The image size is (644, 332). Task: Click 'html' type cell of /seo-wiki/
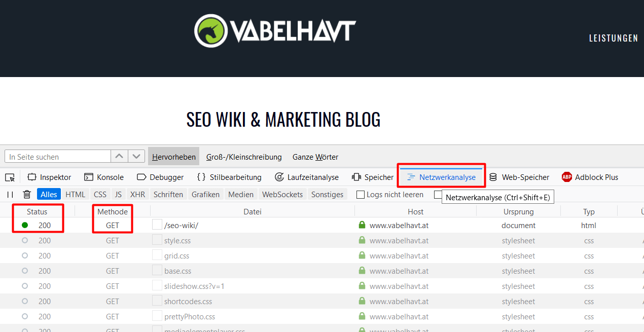coord(589,225)
